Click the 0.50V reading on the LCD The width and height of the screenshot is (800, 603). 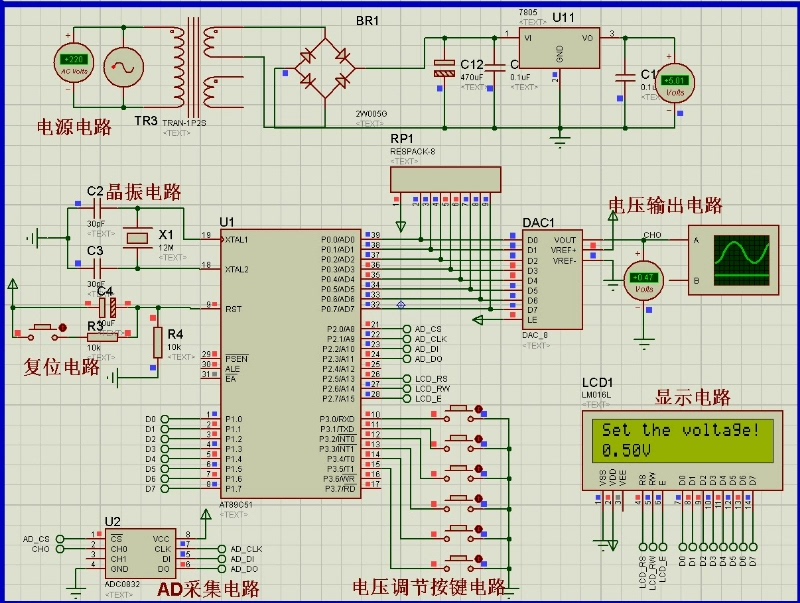[626, 450]
